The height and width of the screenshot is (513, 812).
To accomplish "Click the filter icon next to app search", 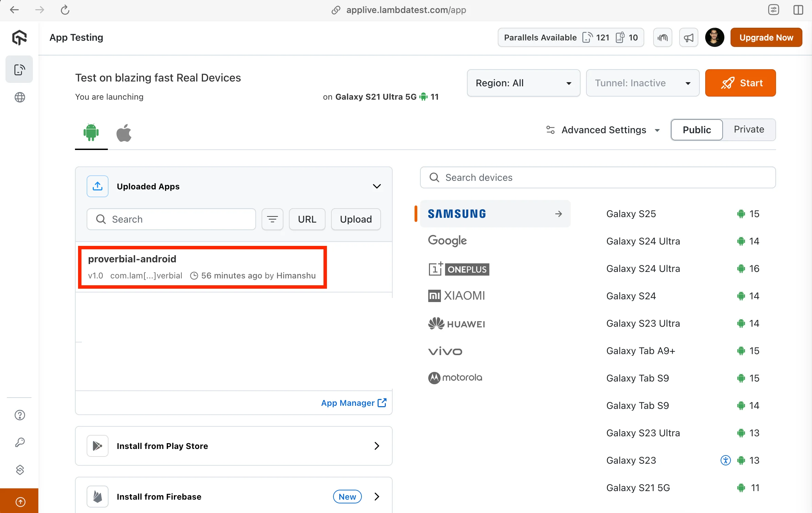I will 272,219.
